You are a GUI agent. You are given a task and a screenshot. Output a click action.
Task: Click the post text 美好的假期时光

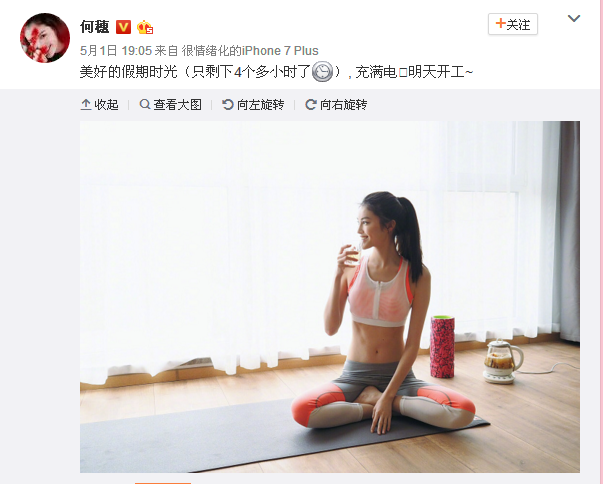(128, 72)
